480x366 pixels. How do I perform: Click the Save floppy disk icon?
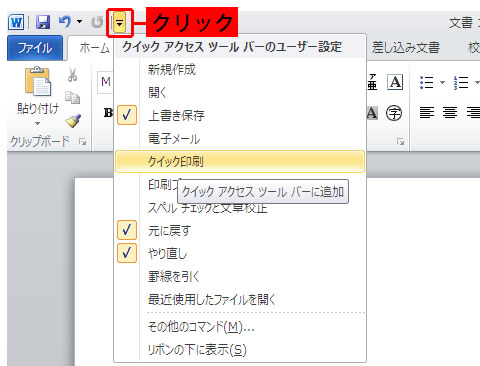tap(43, 22)
